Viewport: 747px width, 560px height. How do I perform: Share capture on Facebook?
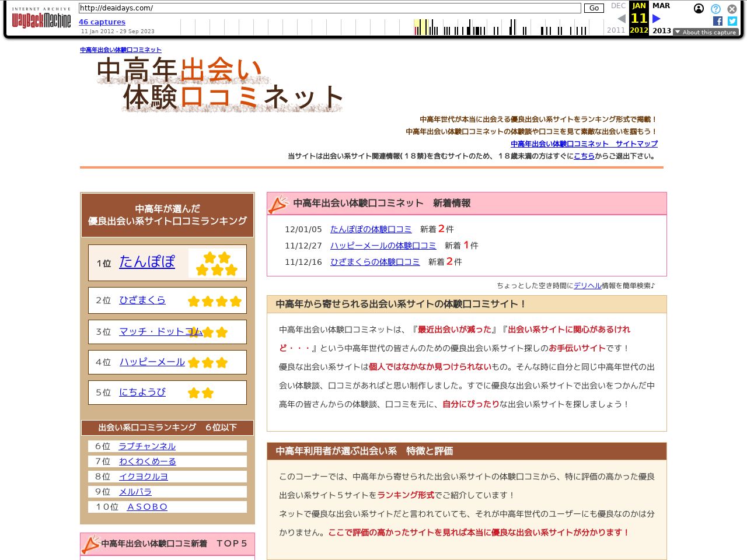[x=718, y=21]
